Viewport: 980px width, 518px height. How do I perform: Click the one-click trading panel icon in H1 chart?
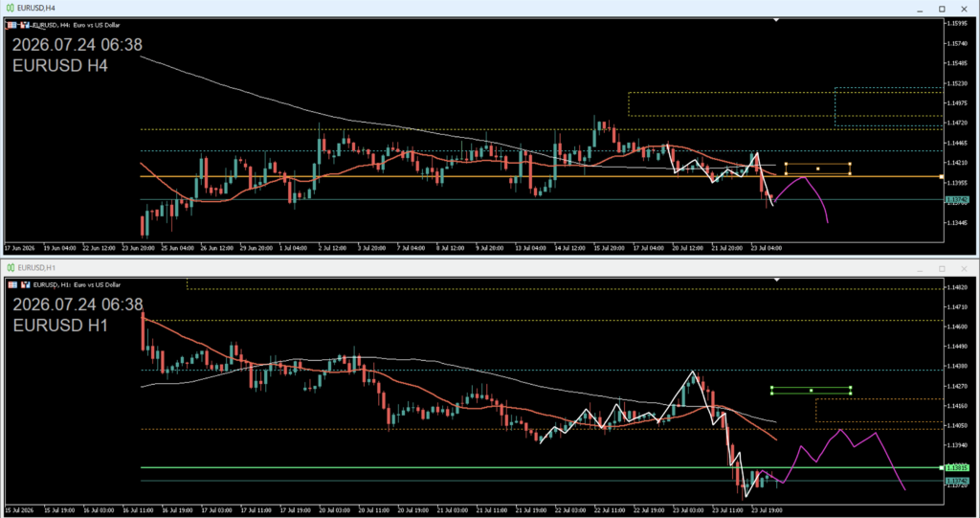(x=12, y=284)
